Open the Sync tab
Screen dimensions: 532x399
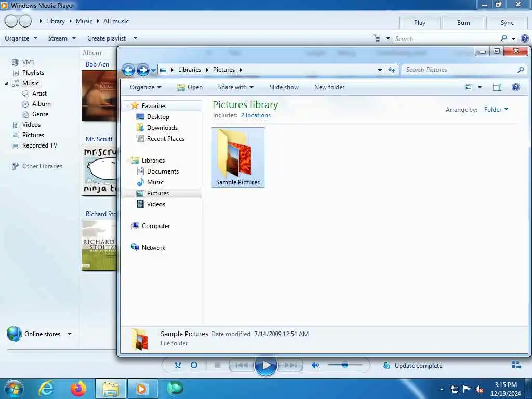pyautogui.click(x=507, y=23)
